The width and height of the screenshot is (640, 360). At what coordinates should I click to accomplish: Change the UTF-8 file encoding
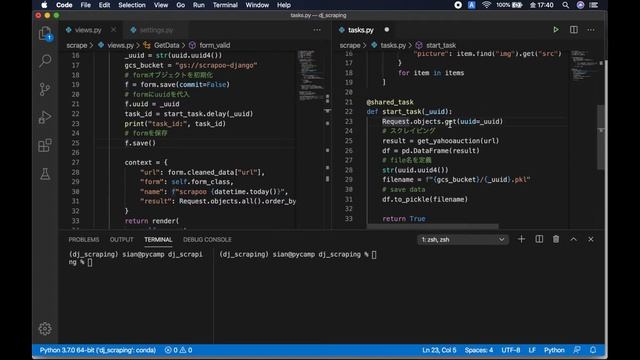point(511,350)
